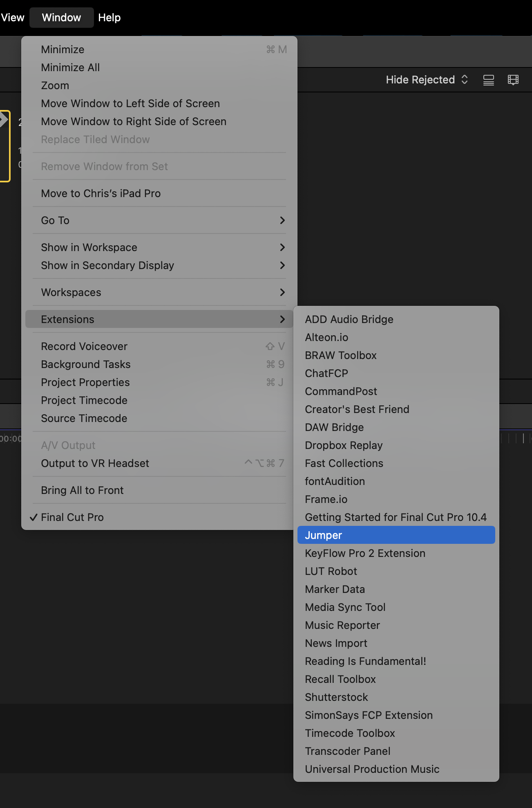Choose Record Voiceover
This screenshot has width=532, height=808.
click(x=84, y=346)
